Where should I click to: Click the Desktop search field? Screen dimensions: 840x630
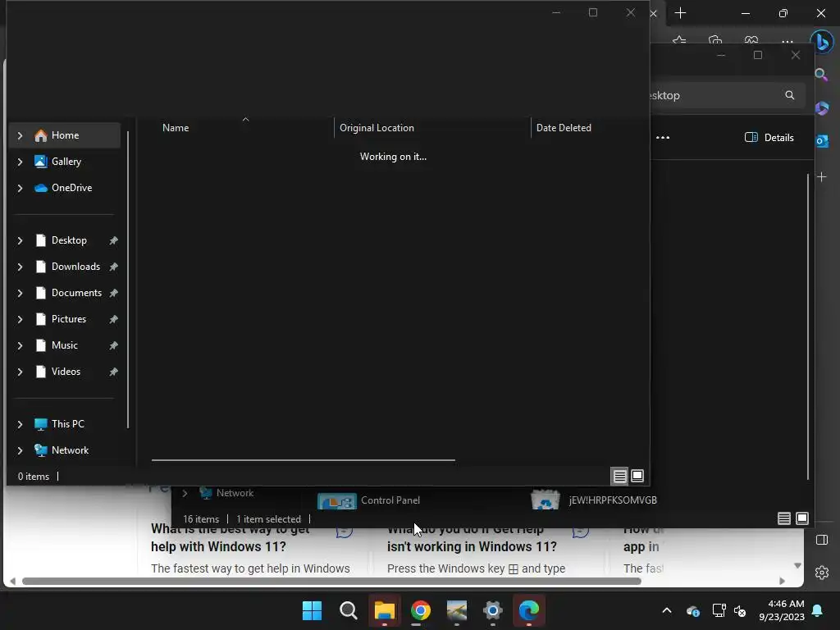[728, 95]
